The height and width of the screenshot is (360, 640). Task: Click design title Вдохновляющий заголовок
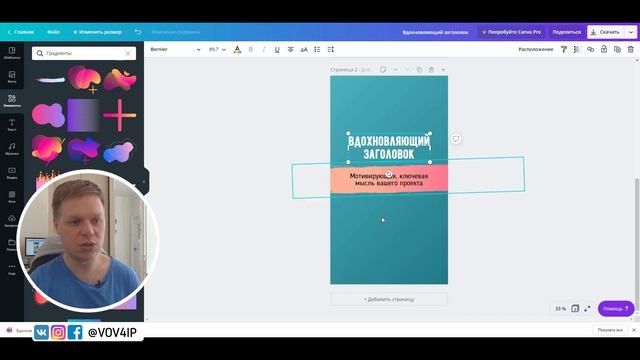(435, 32)
